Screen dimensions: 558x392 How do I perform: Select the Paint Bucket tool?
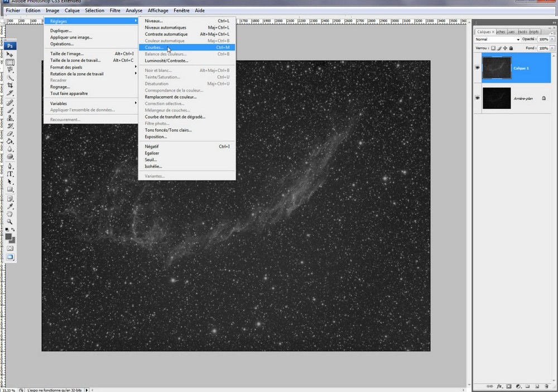(10, 141)
